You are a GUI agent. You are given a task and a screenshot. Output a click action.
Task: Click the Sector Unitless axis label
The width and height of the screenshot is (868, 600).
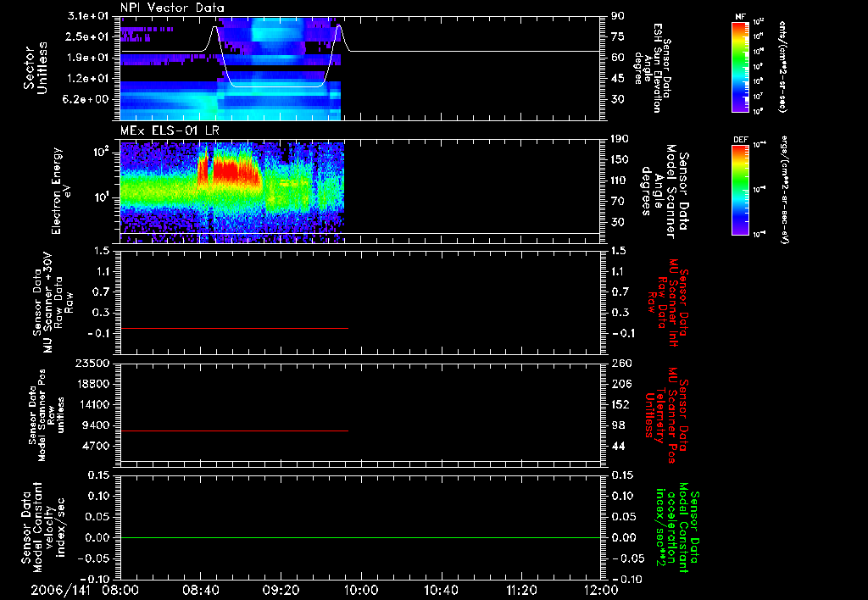36,68
